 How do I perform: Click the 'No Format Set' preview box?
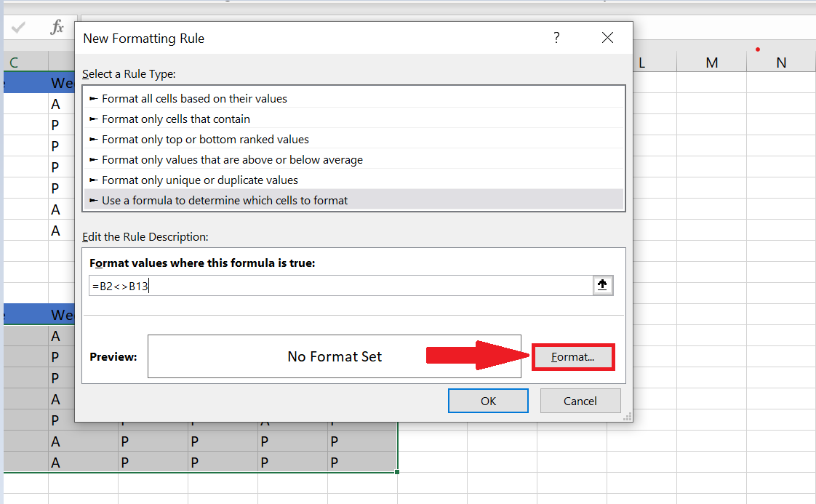click(334, 356)
